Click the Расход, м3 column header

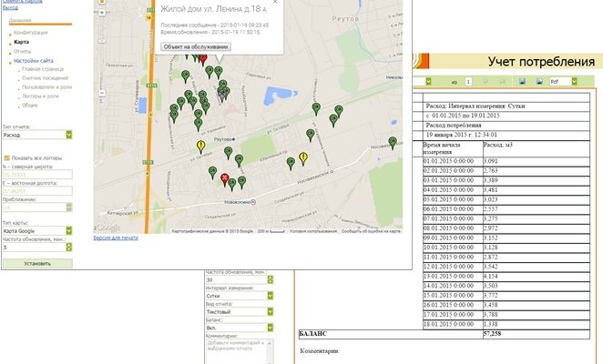pos(498,145)
